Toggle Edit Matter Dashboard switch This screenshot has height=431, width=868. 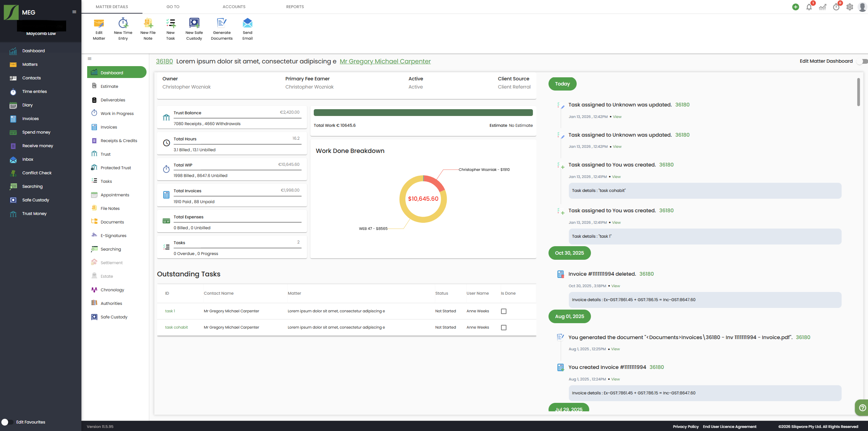coord(862,61)
